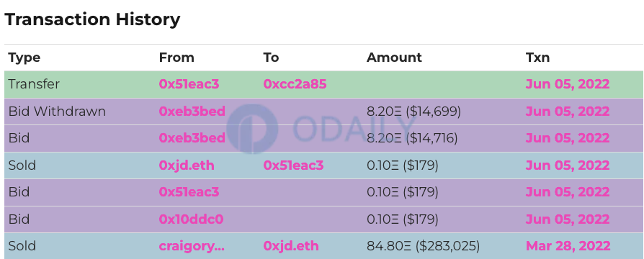Open seller 0xjd.eth in the 0.10Ξ Sold row

click(x=187, y=165)
